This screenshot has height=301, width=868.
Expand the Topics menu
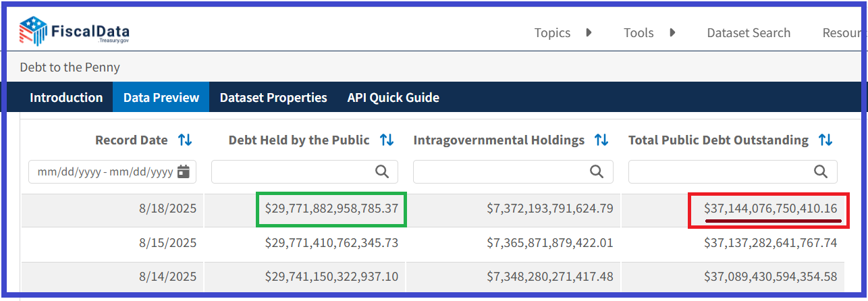click(x=562, y=32)
